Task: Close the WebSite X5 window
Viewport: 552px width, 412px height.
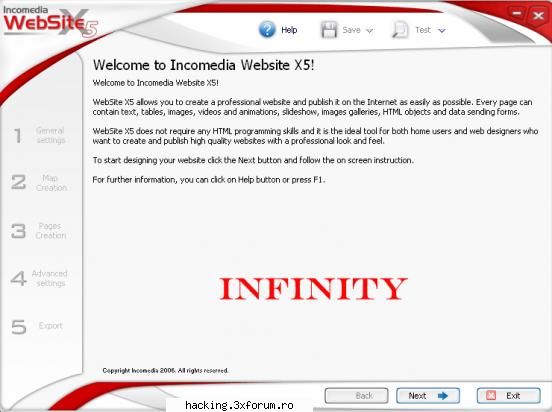Action: click(x=538, y=16)
